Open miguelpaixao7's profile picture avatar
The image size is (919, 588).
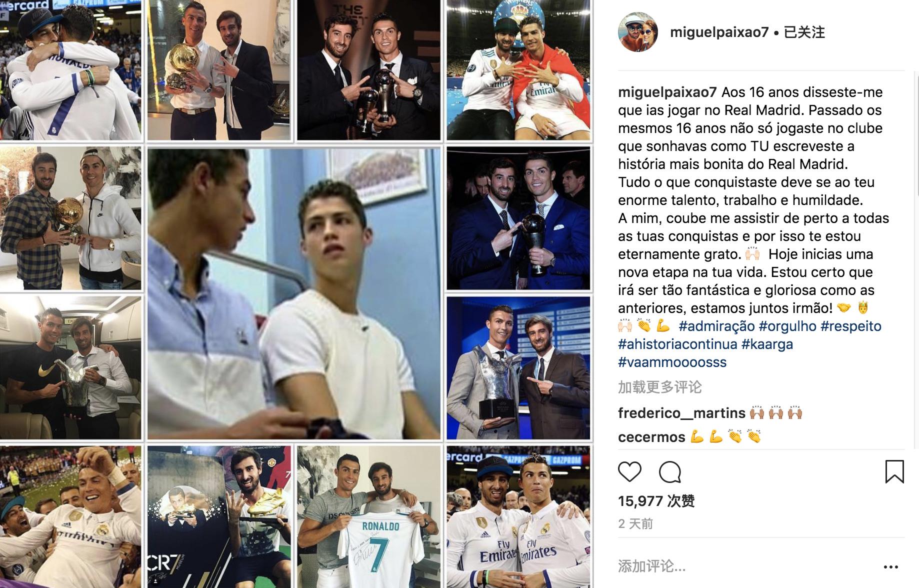tap(638, 32)
